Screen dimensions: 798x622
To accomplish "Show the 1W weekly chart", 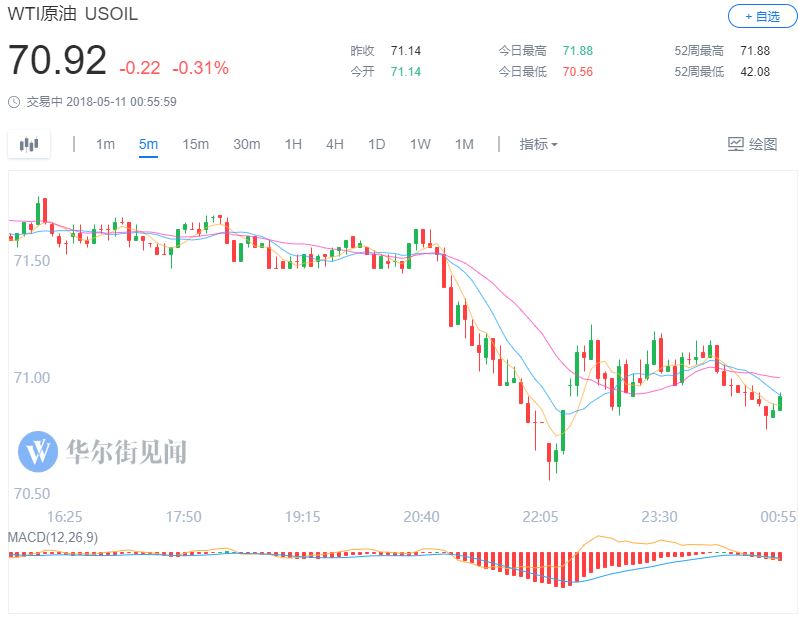I will tap(420, 145).
